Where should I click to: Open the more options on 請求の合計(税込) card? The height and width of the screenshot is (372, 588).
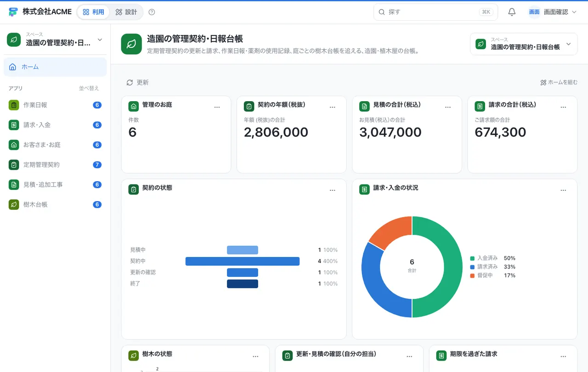563,107
